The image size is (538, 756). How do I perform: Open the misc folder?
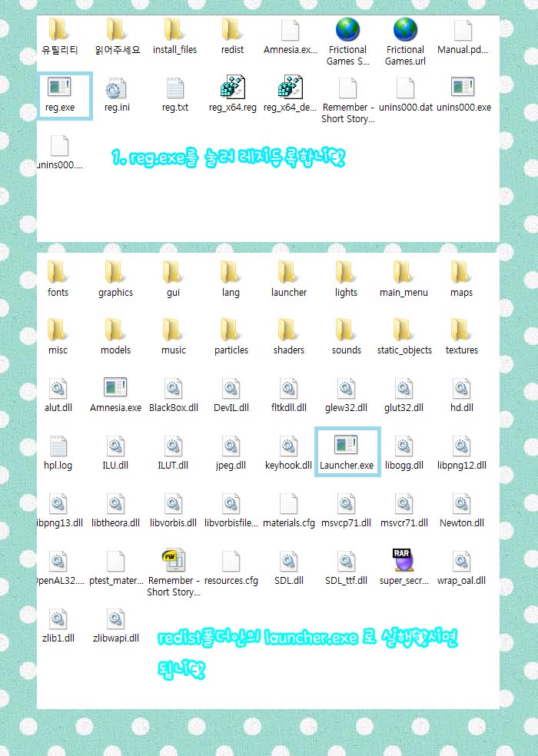58,330
